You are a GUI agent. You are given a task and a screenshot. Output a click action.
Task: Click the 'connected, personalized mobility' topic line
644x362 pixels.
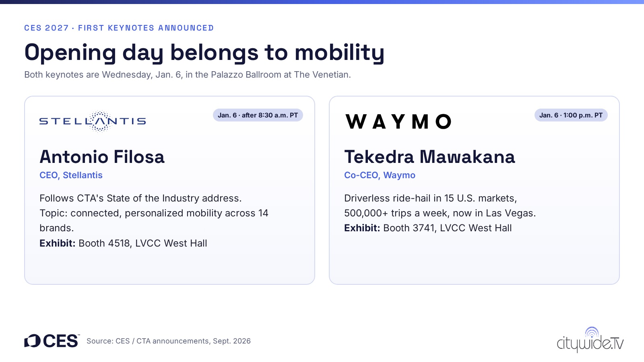pyautogui.click(x=154, y=220)
